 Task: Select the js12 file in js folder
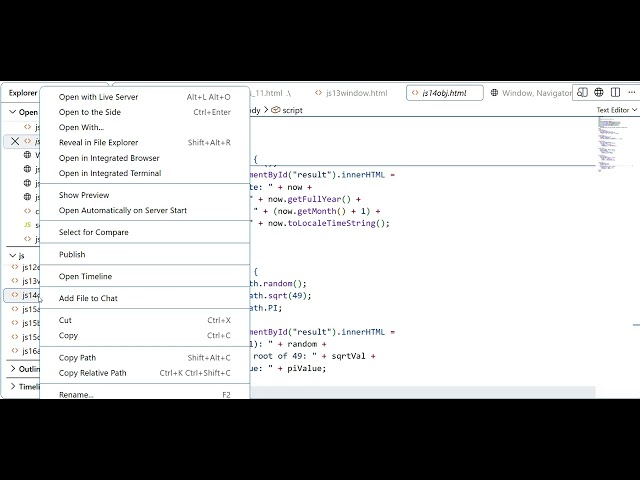coord(25,267)
